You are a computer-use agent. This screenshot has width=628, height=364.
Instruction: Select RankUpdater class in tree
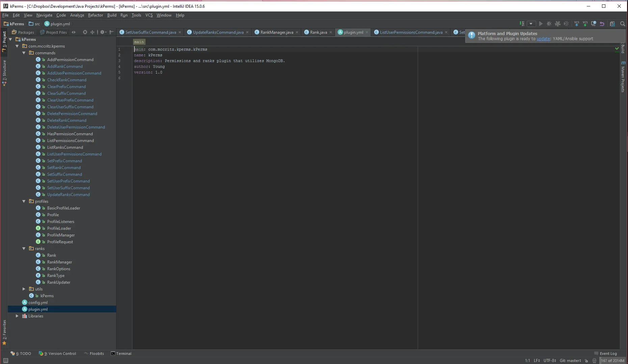tap(59, 282)
